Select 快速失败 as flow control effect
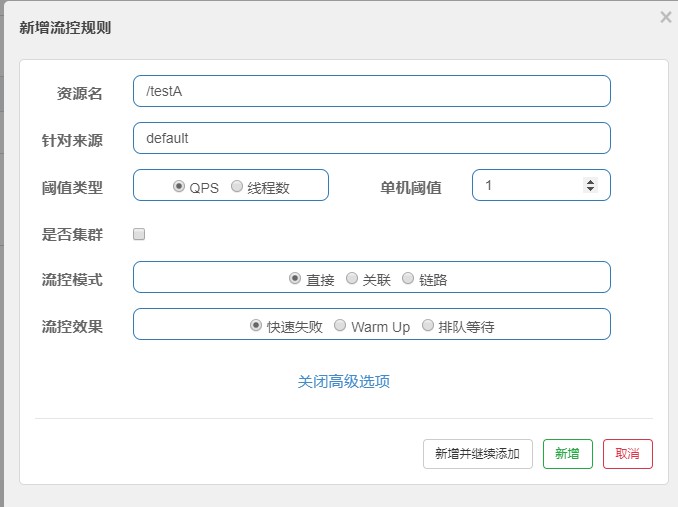The width and height of the screenshot is (678, 507). (x=256, y=326)
